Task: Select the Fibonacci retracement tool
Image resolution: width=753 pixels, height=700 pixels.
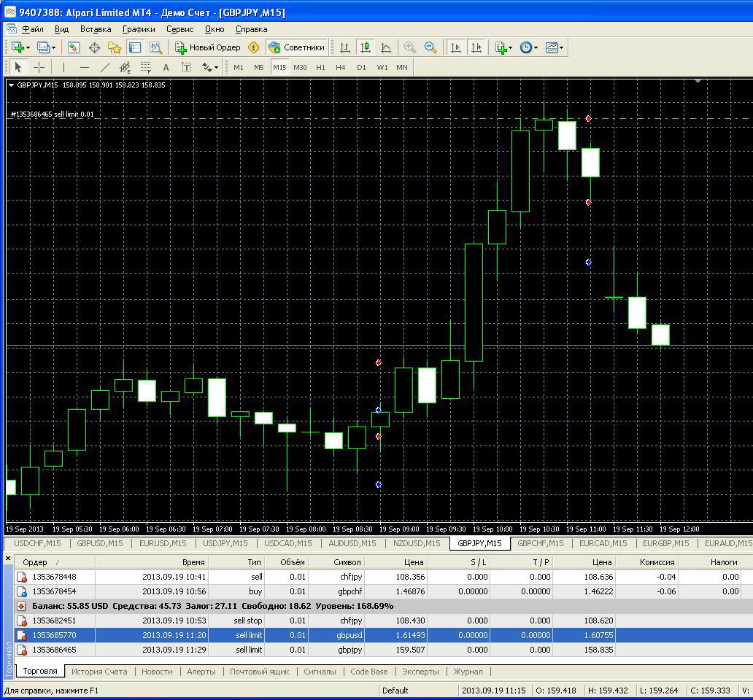Action: click(145, 67)
